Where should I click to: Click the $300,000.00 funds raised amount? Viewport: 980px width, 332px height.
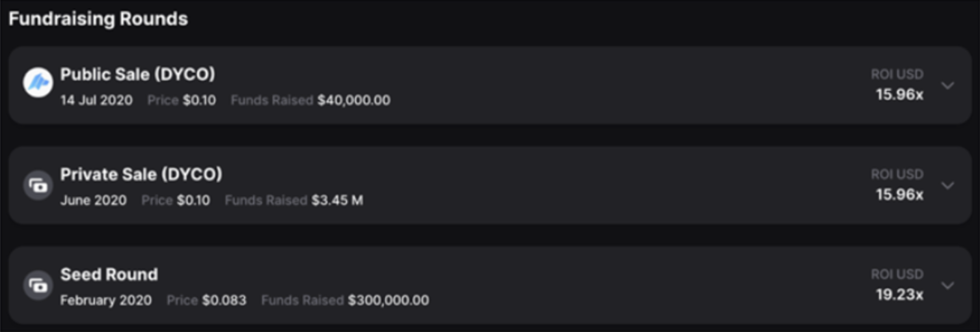point(388,300)
